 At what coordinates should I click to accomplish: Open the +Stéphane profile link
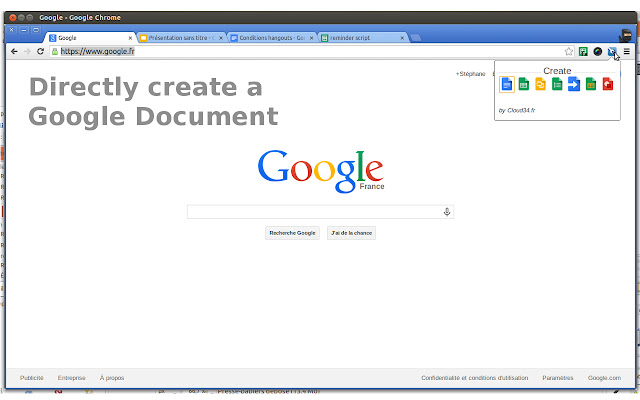coord(471,74)
